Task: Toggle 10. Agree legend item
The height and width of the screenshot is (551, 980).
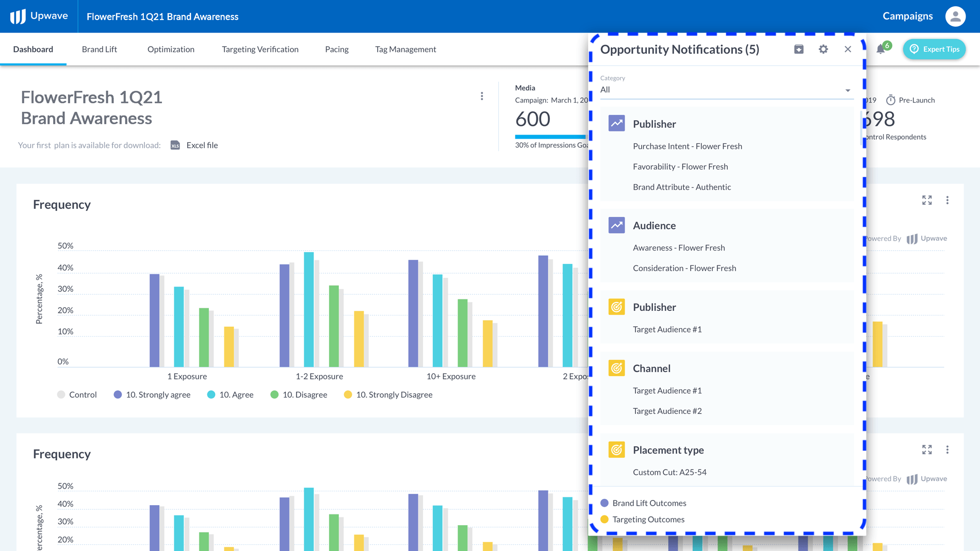Action: [231, 395]
